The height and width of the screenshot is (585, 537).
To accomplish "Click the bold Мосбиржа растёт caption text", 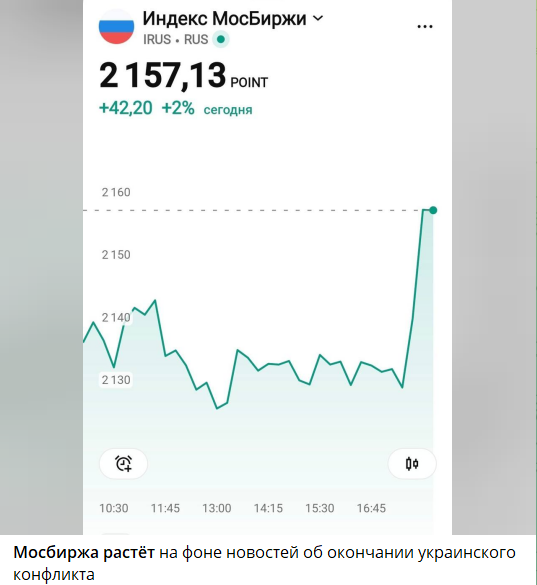I will click(x=84, y=553).
